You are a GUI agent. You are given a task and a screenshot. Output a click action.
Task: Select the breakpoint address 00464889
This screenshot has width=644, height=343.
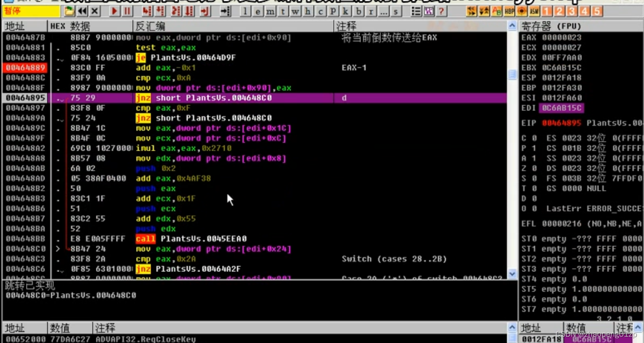[25, 68]
